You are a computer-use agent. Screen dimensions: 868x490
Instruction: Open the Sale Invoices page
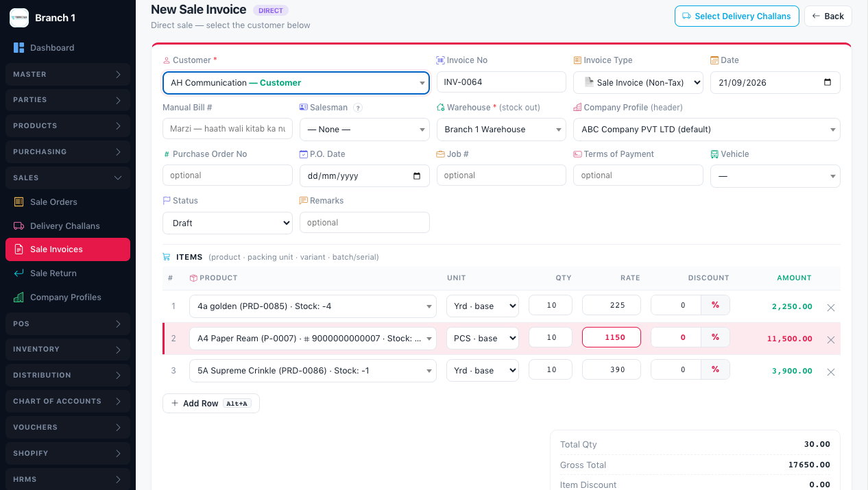pyautogui.click(x=68, y=249)
